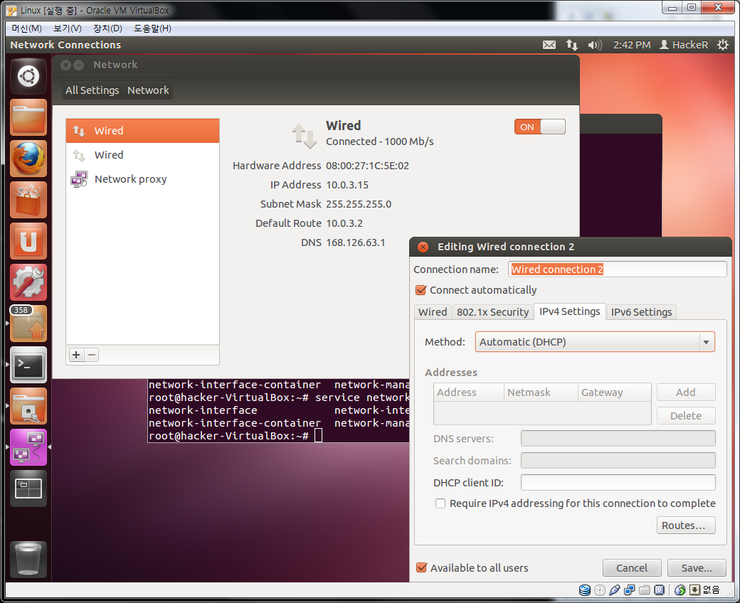Close the Editing Wired connection 2 dialog
740x603 pixels.
423,247
